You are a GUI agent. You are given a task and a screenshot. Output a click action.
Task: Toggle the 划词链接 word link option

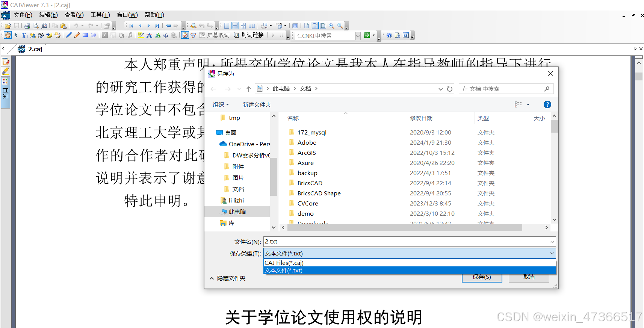[x=249, y=35]
